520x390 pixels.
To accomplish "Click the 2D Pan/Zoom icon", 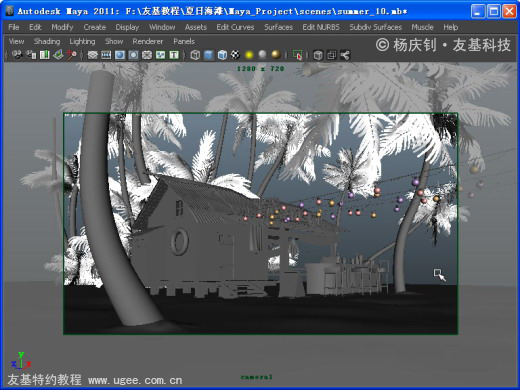I will [72, 55].
